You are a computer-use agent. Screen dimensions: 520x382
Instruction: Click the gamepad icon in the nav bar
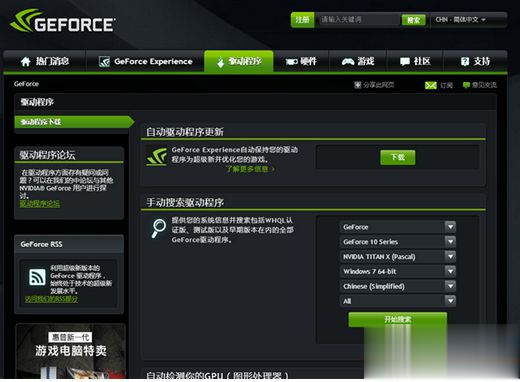(348, 62)
